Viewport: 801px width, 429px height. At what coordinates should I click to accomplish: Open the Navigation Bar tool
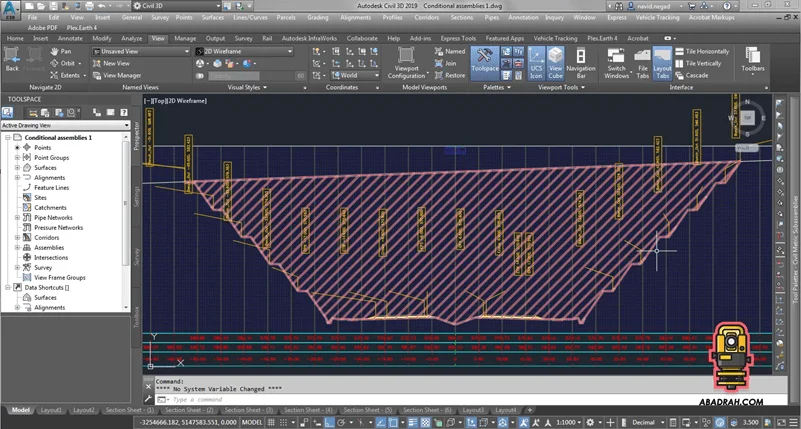(581, 62)
